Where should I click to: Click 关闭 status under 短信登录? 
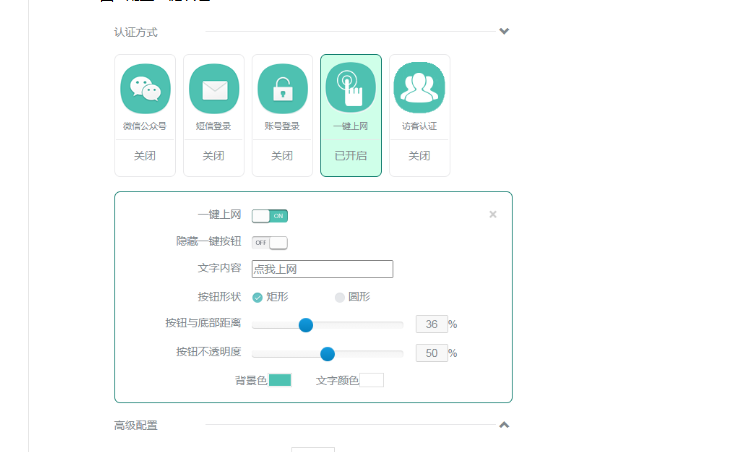214,156
